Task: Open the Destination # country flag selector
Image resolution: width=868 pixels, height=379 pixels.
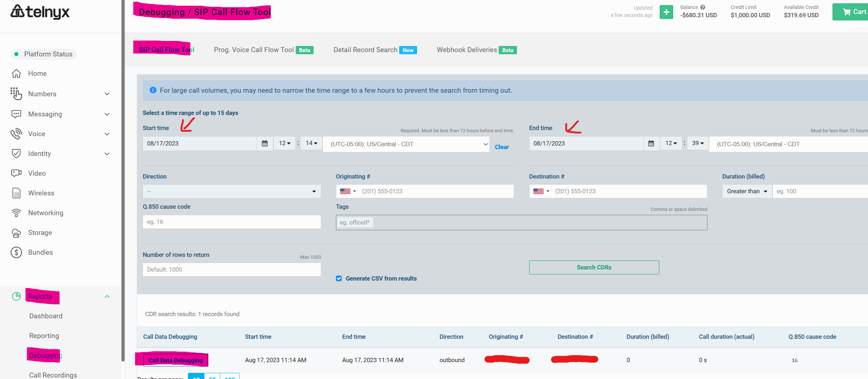Action: 541,191
